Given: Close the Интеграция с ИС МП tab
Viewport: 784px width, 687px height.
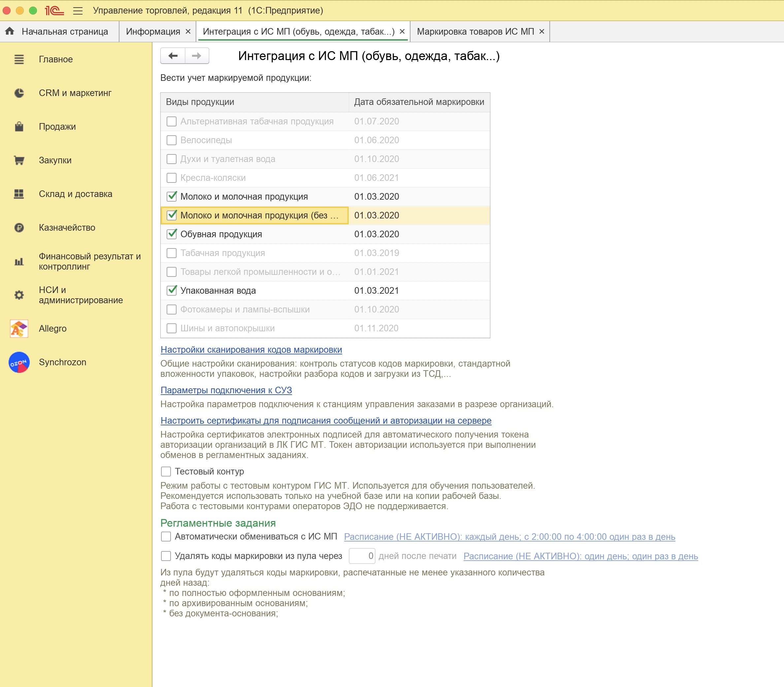Looking at the screenshot, I should point(402,31).
